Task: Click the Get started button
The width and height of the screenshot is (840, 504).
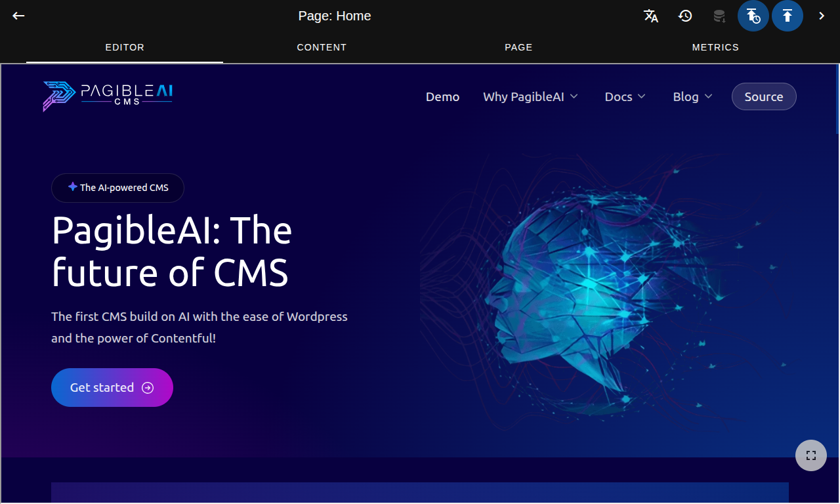Action: point(112,387)
